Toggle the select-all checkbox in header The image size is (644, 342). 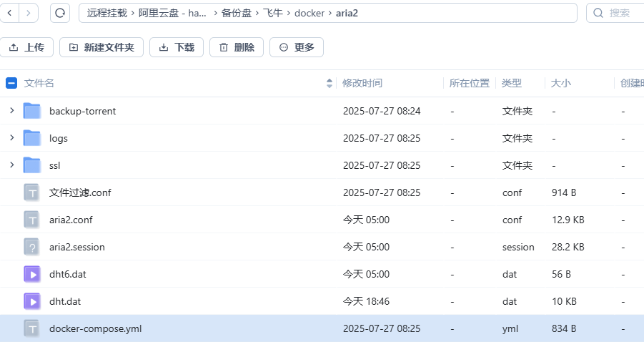(x=11, y=83)
